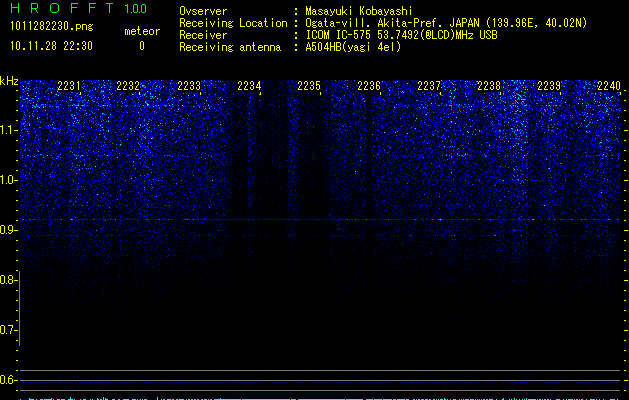Click time marker 2238
629x400 pixels.
(489, 86)
